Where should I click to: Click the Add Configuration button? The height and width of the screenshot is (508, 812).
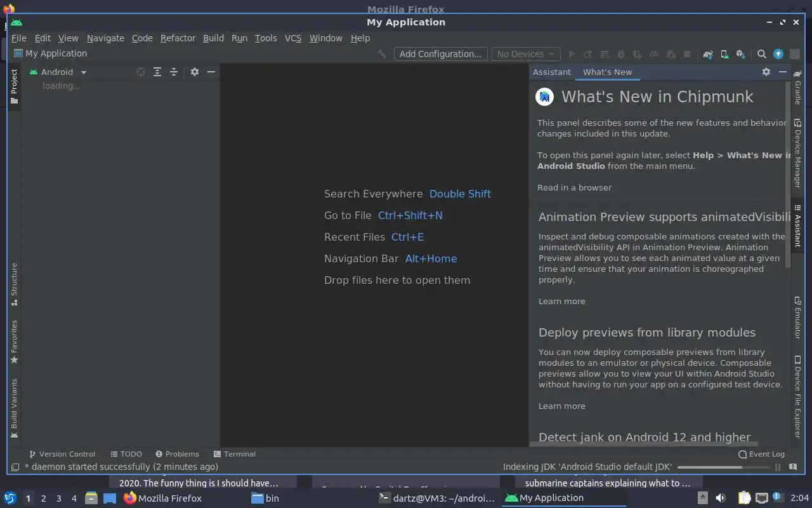tap(440, 54)
